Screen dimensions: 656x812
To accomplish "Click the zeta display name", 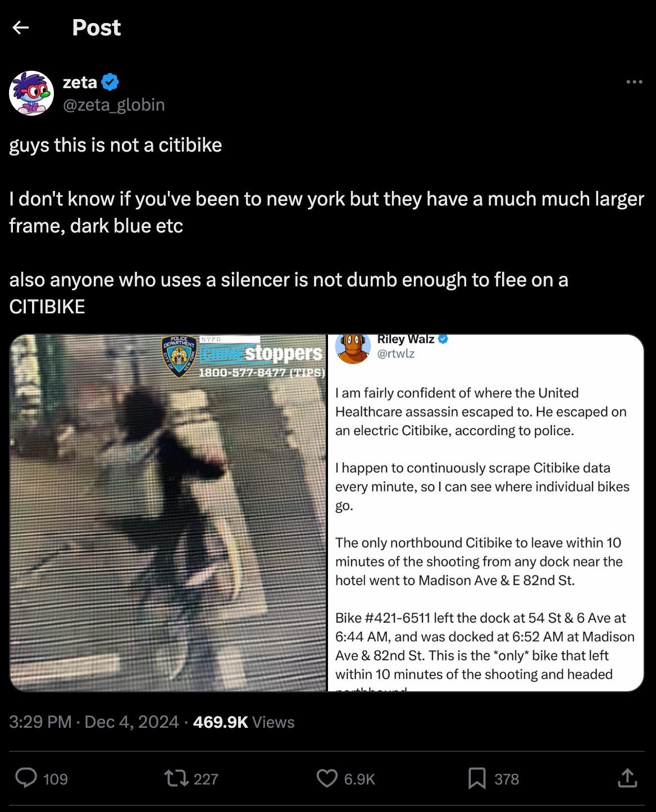I will click(x=80, y=83).
